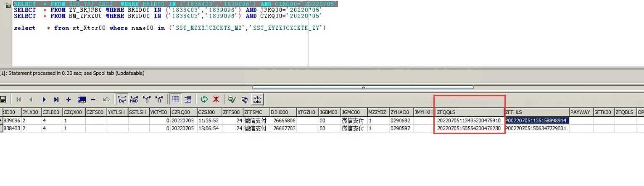Click the ZFQDLS column header
This screenshot has width=644, height=186.
[626, 113]
